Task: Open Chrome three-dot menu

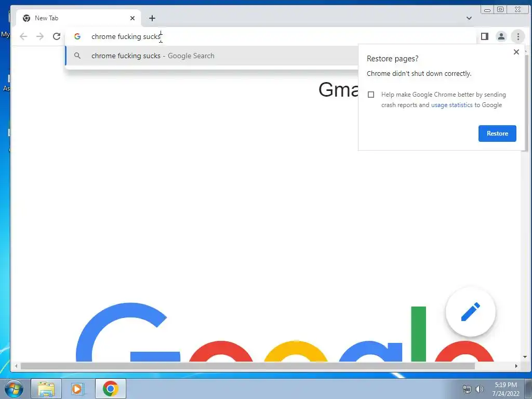Action: (518, 36)
